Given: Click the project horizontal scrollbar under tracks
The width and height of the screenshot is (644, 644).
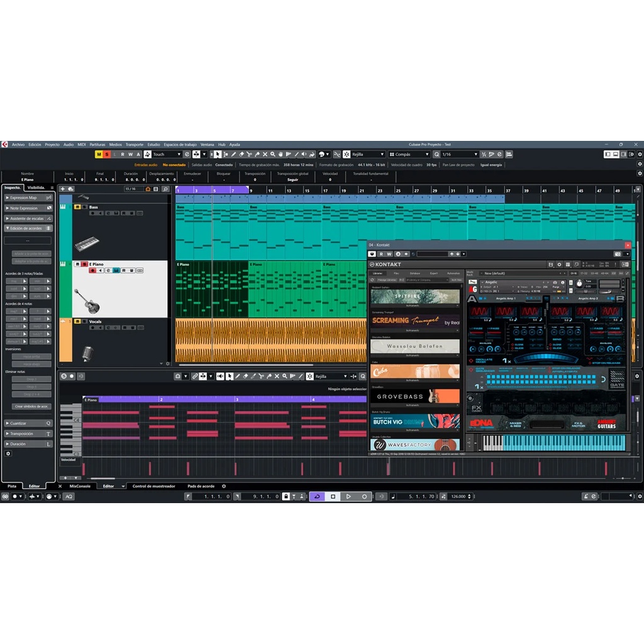Looking at the screenshot, I should tap(246, 365).
